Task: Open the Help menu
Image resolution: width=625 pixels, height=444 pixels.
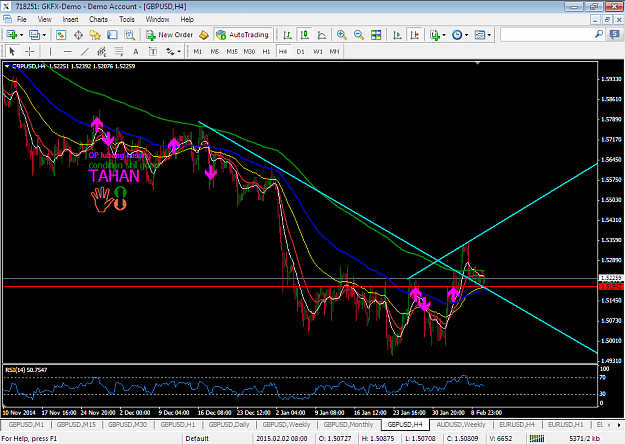Action: [187, 19]
